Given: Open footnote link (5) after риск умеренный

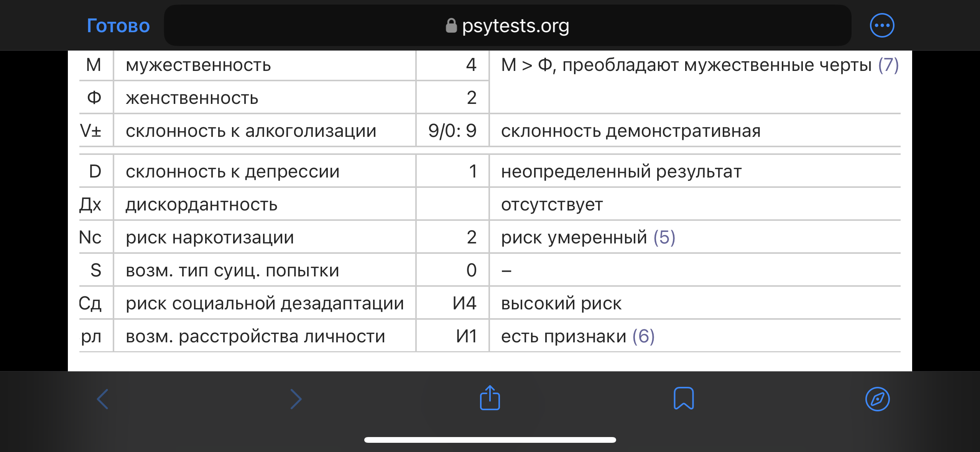Looking at the screenshot, I should click(664, 237).
